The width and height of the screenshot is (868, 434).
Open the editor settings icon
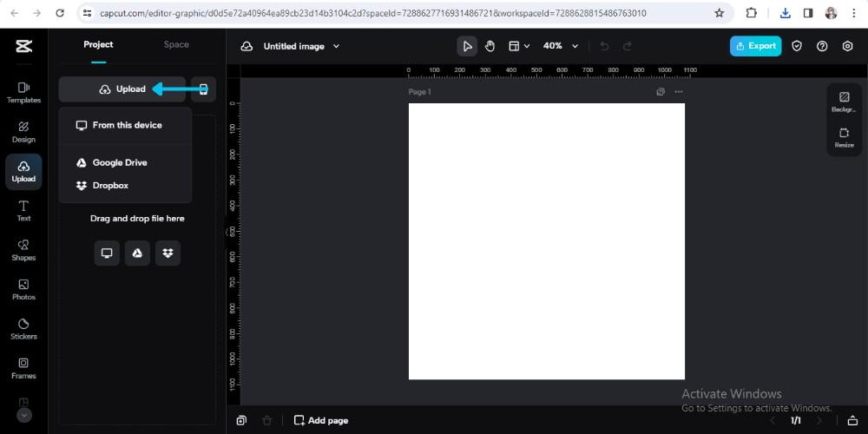click(847, 46)
